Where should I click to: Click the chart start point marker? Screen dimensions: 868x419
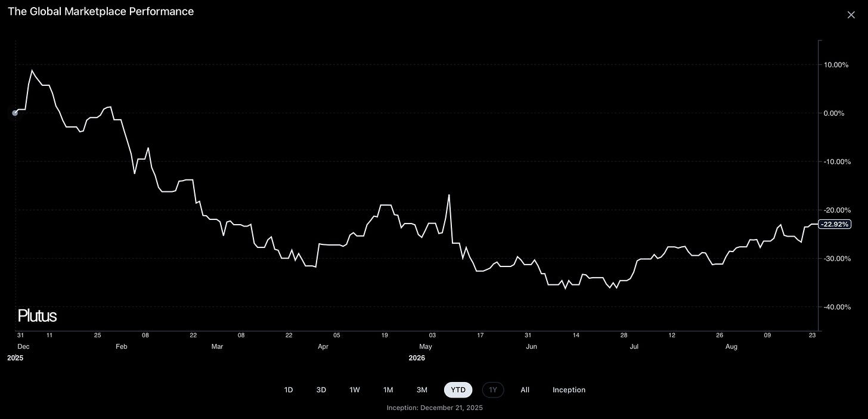[x=15, y=113]
